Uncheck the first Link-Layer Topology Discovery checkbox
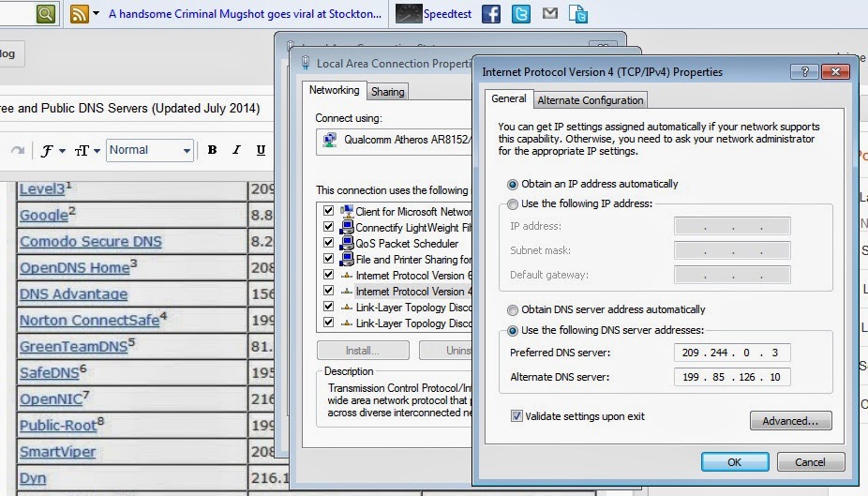 coord(328,306)
